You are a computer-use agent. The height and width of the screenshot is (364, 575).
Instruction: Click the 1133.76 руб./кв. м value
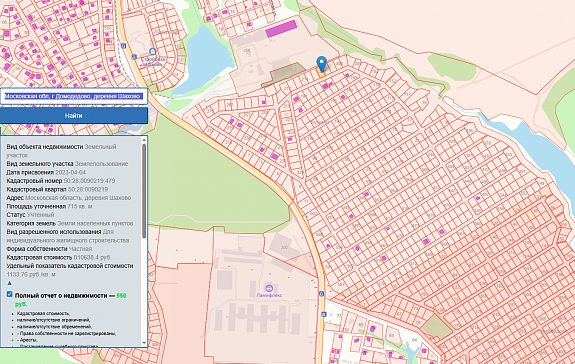[31, 274]
